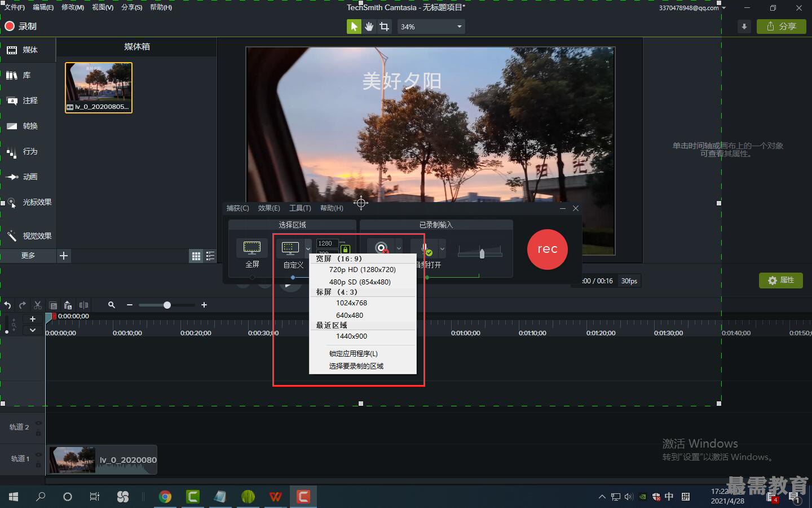The height and width of the screenshot is (508, 812).
Task: Zoom in timeline with plus button
Action: (204, 305)
